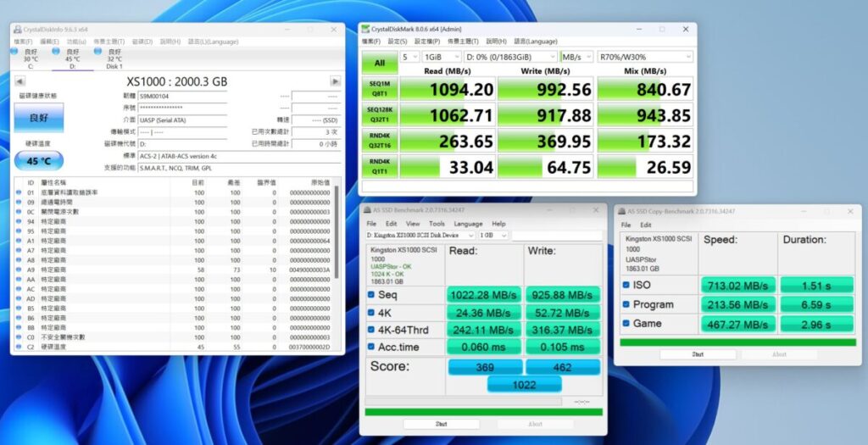
Task: Open the Edit menu in AS SSD Benchmark
Action: pyautogui.click(x=392, y=224)
